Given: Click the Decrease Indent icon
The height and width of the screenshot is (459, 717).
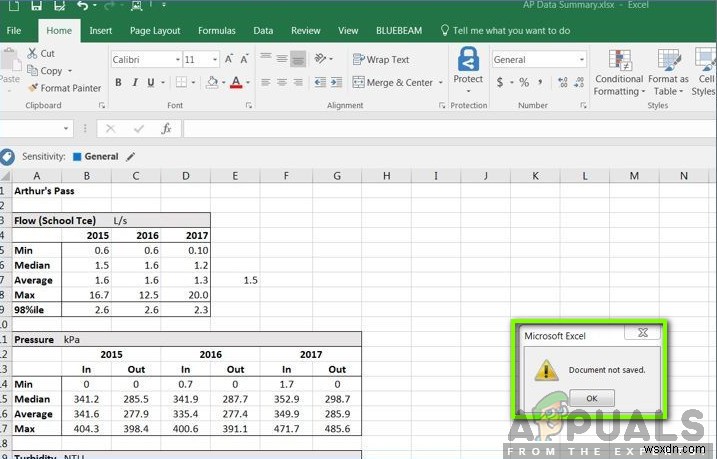Looking at the screenshot, I should (x=320, y=82).
